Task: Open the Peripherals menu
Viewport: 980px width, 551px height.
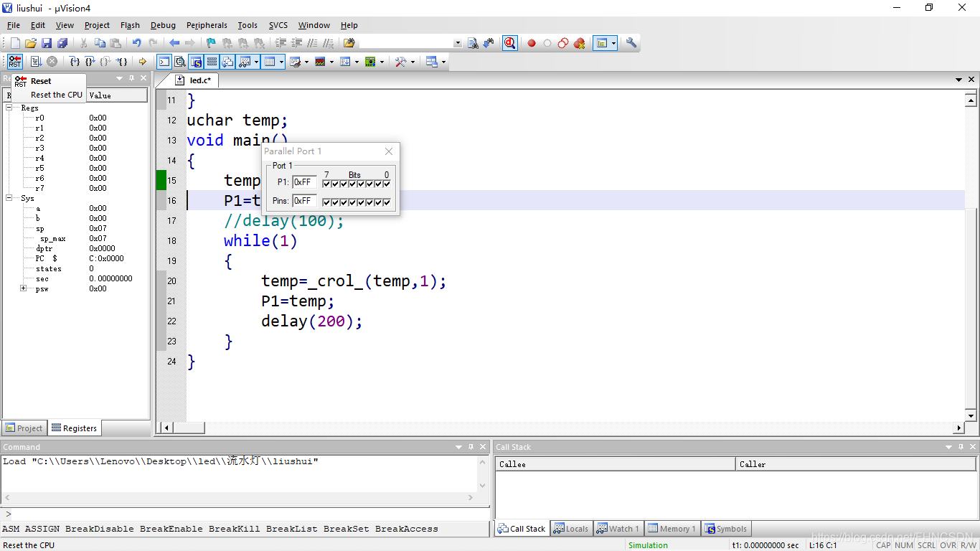Action: [x=207, y=25]
